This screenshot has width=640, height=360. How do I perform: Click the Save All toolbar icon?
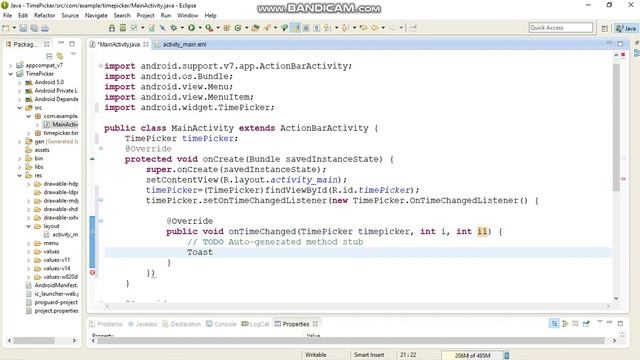[x=34, y=28]
